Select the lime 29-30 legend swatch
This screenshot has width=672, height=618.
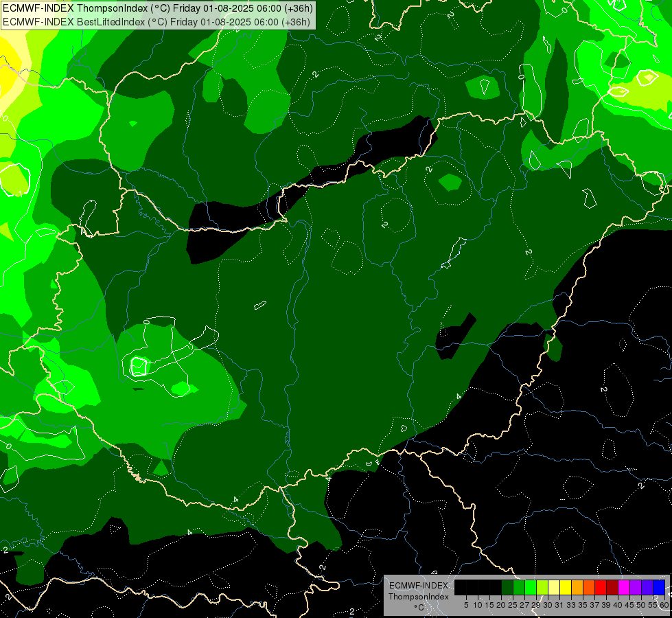tap(542, 587)
